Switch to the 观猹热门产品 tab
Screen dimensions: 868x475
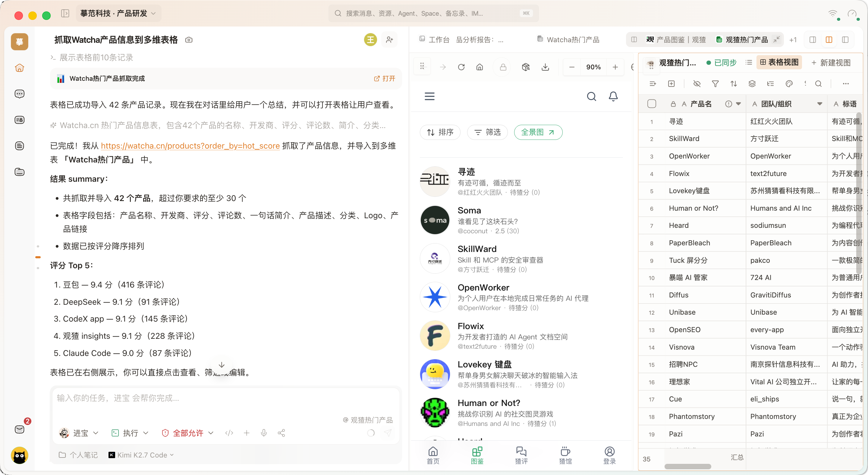click(742, 40)
